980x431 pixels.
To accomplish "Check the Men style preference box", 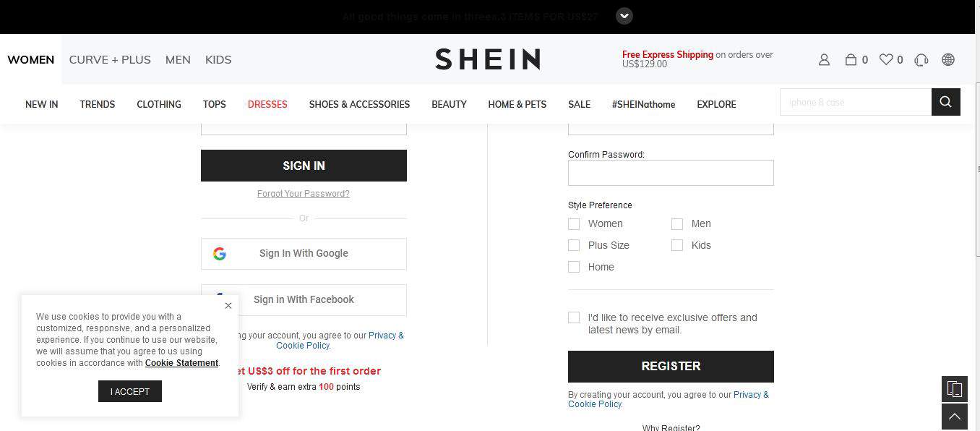I will pos(677,224).
